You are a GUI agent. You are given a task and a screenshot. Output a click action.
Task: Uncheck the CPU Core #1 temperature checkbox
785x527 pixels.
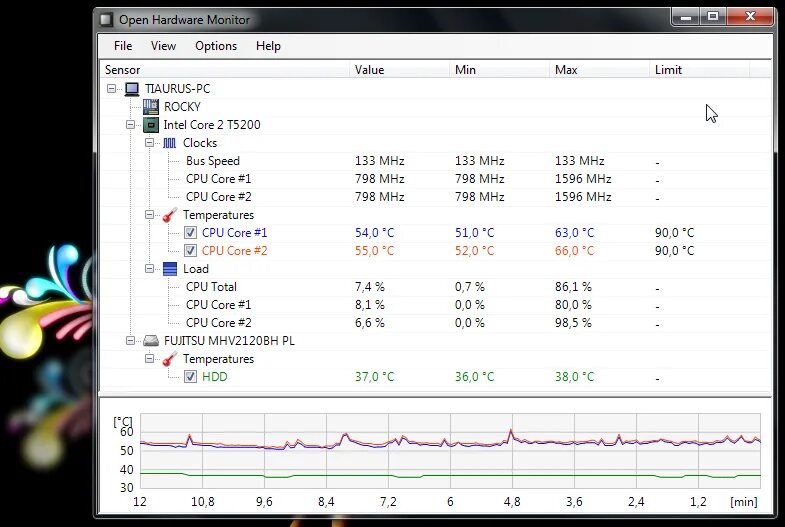(190, 233)
